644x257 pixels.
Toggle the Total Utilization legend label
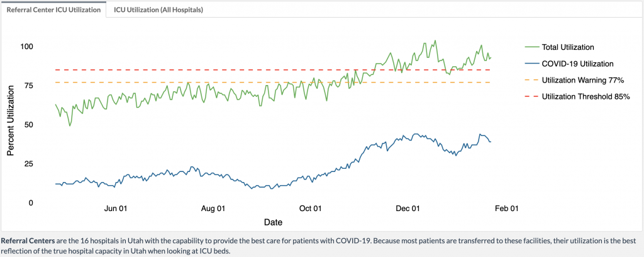(x=568, y=47)
